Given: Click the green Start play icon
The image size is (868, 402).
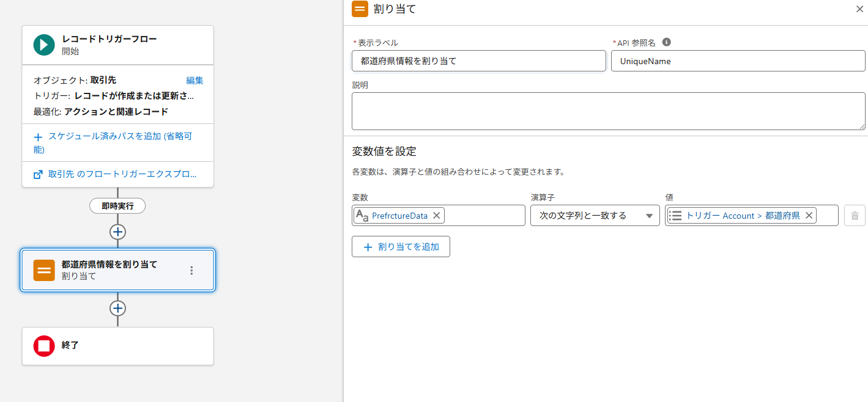Looking at the screenshot, I should [x=44, y=45].
